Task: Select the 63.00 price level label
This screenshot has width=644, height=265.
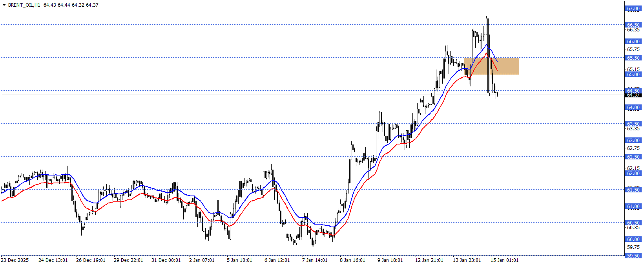Action: click(633, 140)
